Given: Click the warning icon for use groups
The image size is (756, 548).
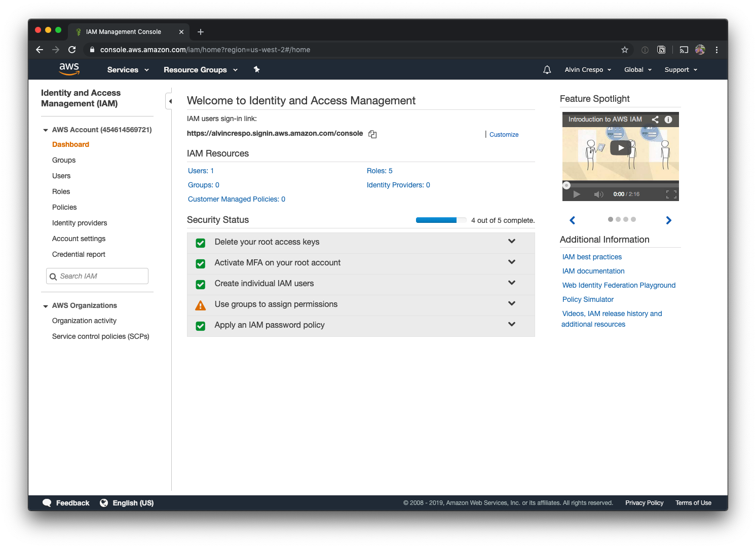Looking at the screenshot, I should pyautogui.click(x=201, y=305).
